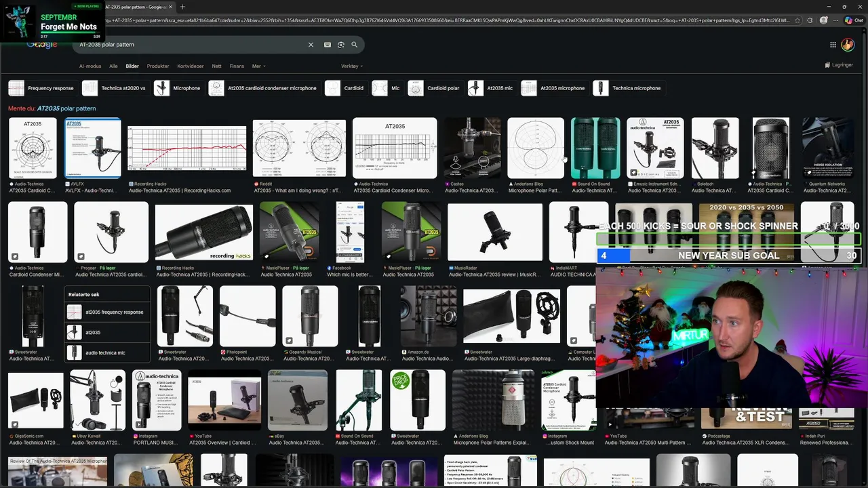
Task: Select the Cardioid filter chip
Action: (346, 88)
